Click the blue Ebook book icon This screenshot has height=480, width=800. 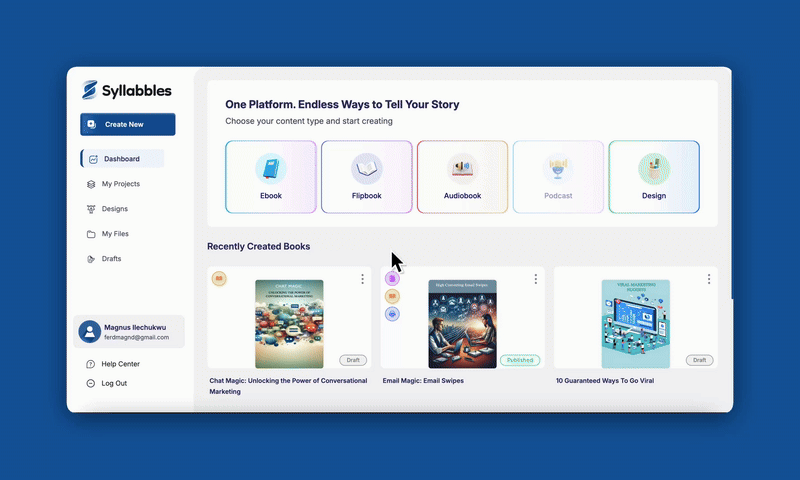pyautogui.click(x=270, y=168)
